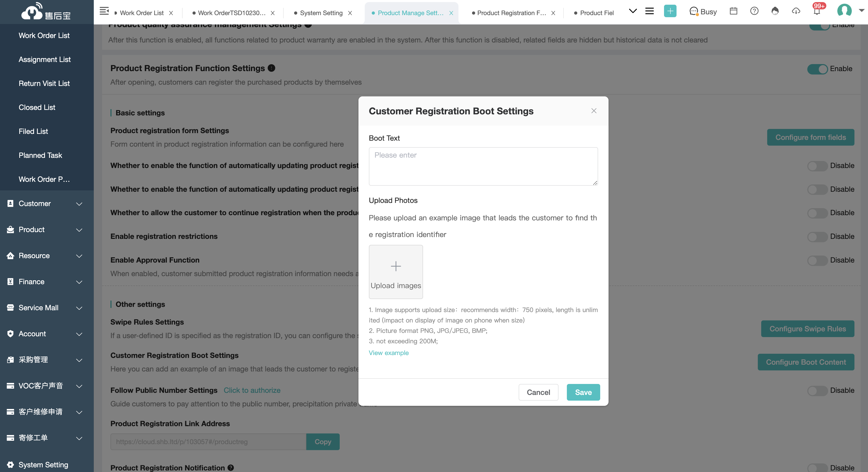Save the boot settings dialog

pyautogui.click(x=583, y=392)
